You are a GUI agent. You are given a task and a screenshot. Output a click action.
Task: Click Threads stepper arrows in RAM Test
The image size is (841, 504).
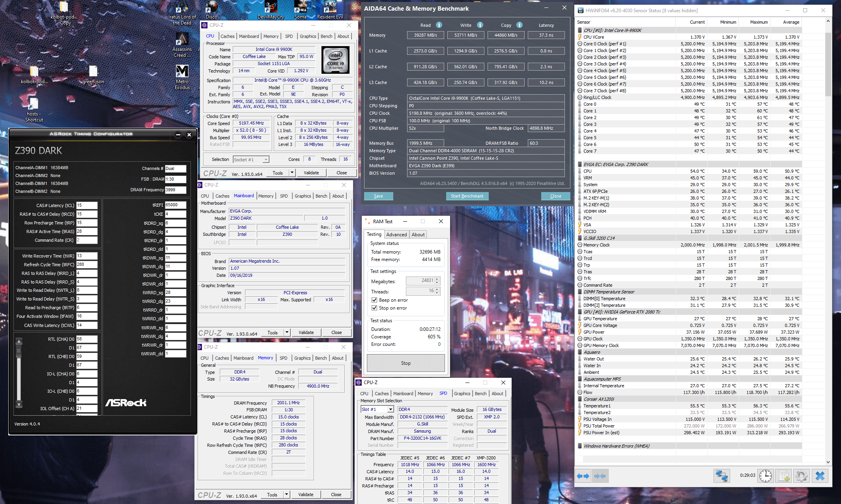(x=437, y=291)
